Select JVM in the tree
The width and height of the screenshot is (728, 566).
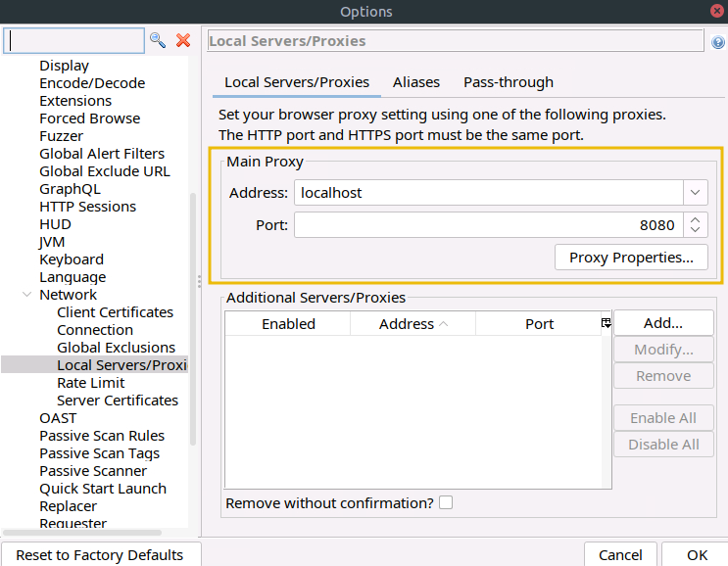tap(52, 242)
